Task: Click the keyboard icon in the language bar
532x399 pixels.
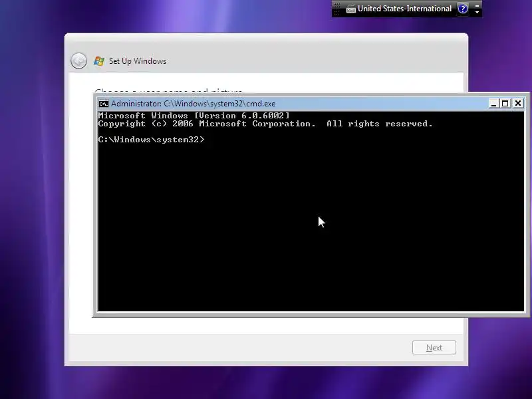Action: click(350, 9)
